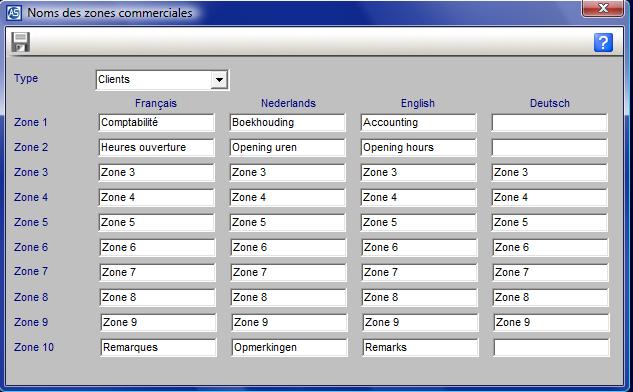Edit the English field for Zone 8
633x392 pixels.
coord(419,298)
